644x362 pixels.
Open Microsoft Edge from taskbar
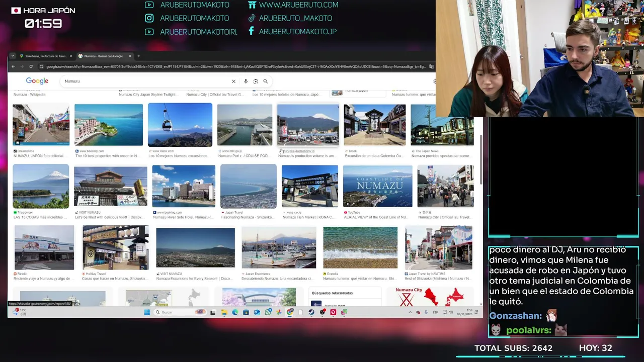[235, 312]
